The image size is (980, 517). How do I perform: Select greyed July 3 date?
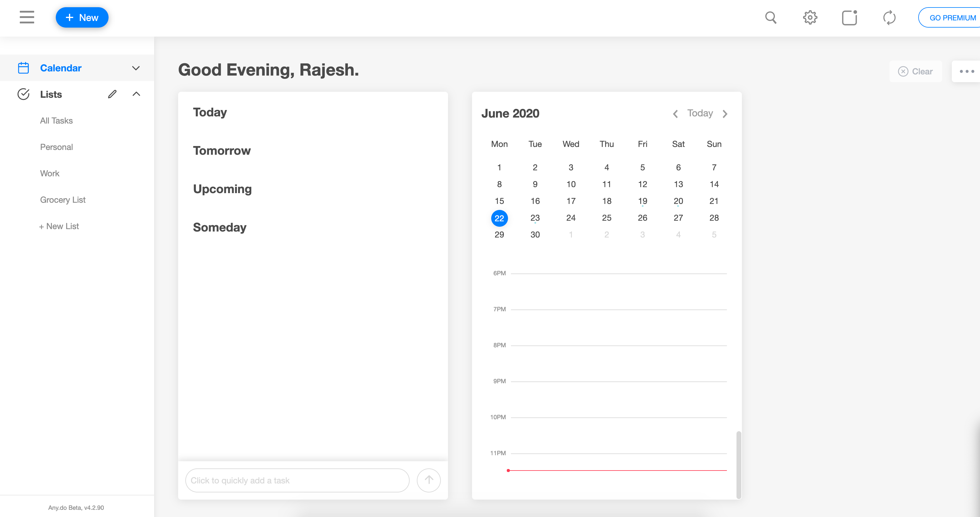point(643,235)
